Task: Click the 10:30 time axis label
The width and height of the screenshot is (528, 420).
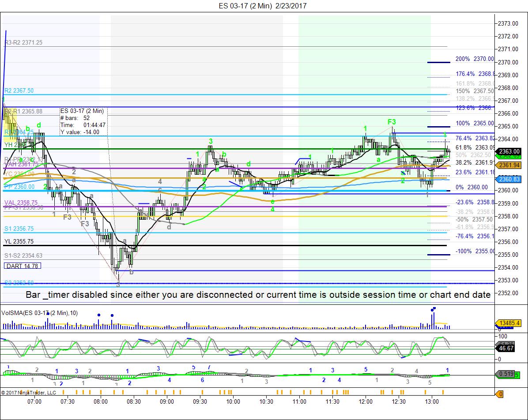Action: pyautogui.click(x=266, y=401)
